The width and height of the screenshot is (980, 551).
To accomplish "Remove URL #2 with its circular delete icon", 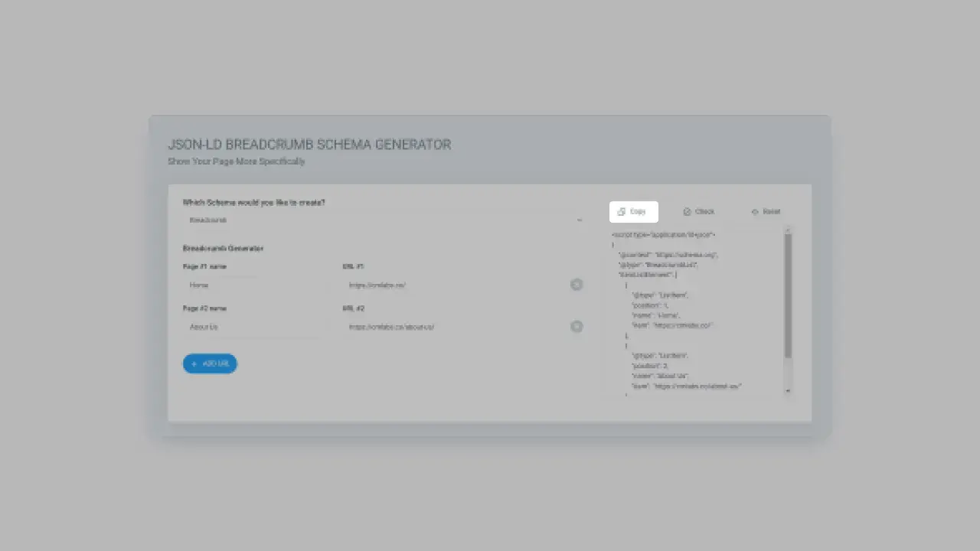I will 577,327.
